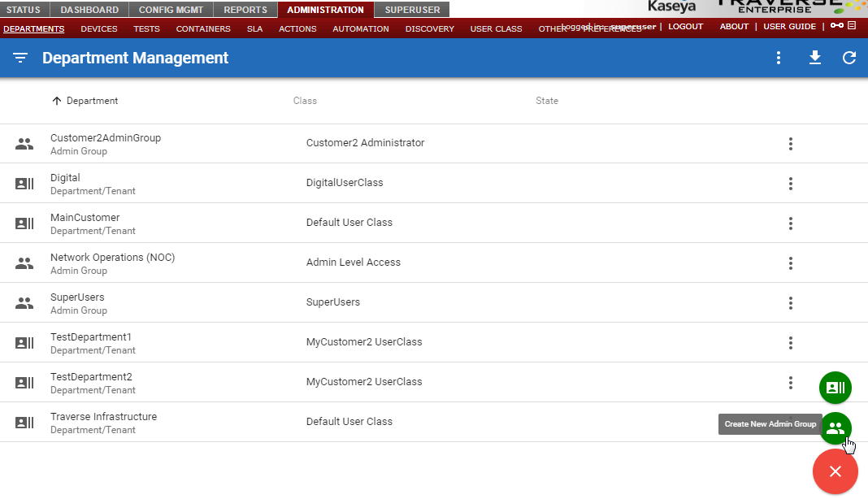
Task: Open row menu for Digital department
Action: (x=791, y=184)
